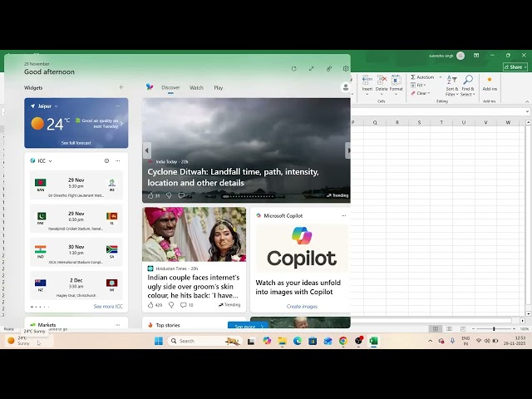
Task: Click Excel zoom slider handle
Action: [494, 329]
